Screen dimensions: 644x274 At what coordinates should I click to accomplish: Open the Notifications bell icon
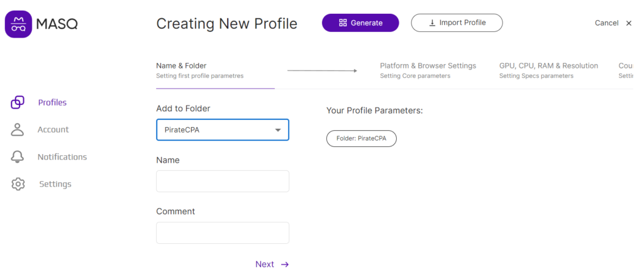point(17,156)
